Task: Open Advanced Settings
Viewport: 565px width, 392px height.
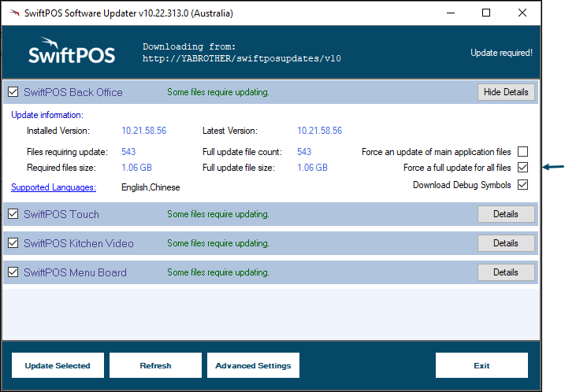Action: tap(253, 365)
